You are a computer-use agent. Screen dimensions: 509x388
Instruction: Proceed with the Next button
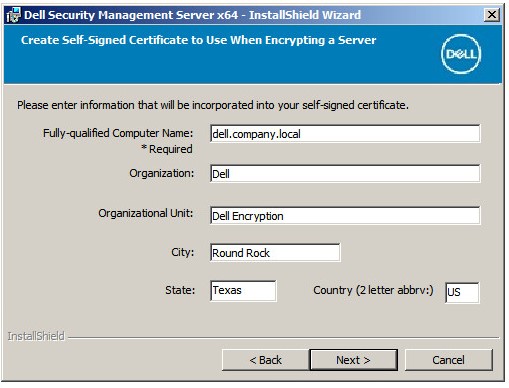[353, 360]
